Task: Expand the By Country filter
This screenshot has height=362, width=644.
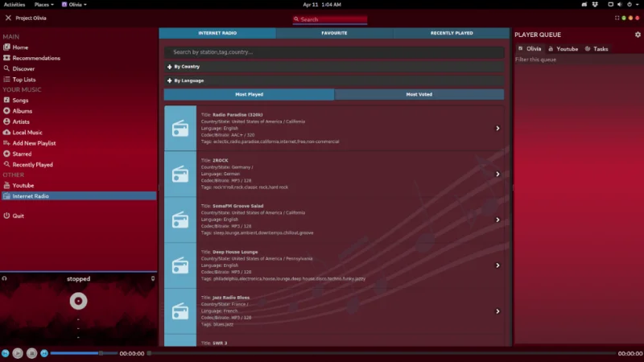Action: coord(334,67)
